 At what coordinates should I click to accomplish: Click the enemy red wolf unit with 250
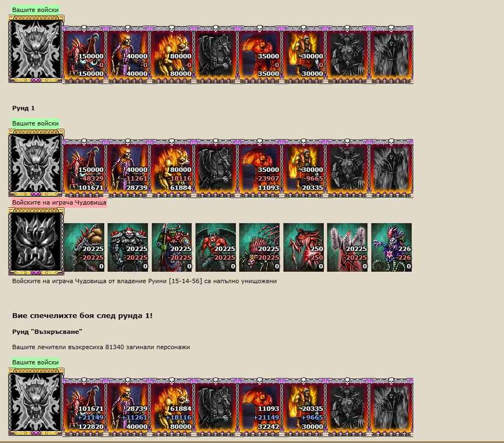[304, 247]
